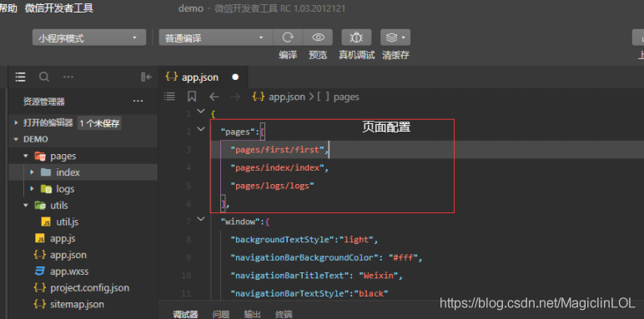Collapse the utils folder
The height and width of the screenshot is (319, 644).
[x=26, y=205]
